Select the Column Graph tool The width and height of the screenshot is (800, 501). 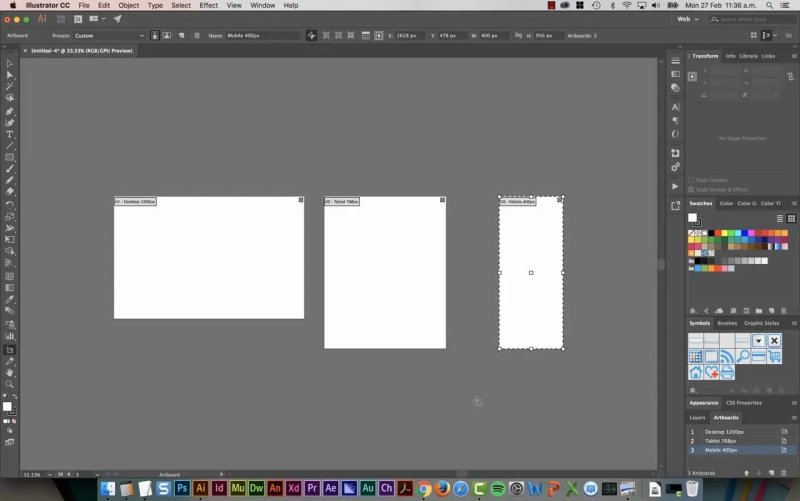pyautogui.click(x=9, y=336)
